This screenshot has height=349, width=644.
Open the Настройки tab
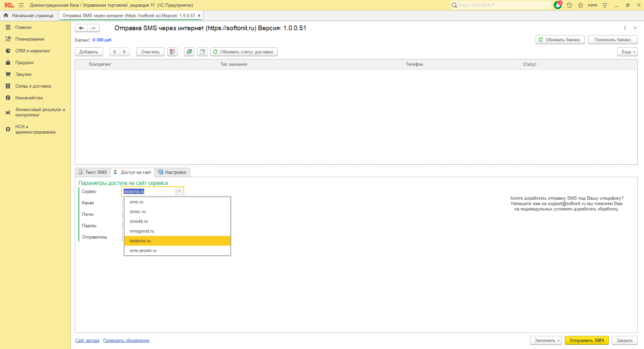(x=172, y=172)
